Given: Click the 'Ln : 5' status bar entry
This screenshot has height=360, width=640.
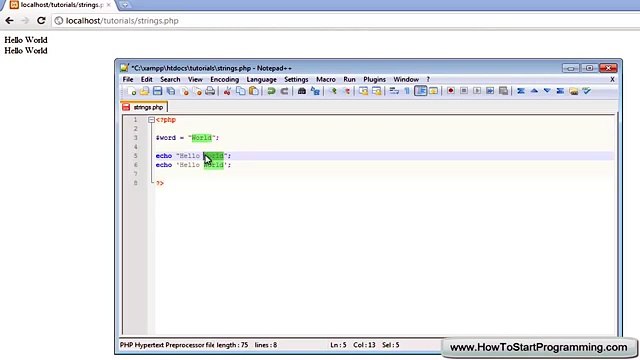Looking at the screenshot, I should pyautogui.click(x=338, y=345).
